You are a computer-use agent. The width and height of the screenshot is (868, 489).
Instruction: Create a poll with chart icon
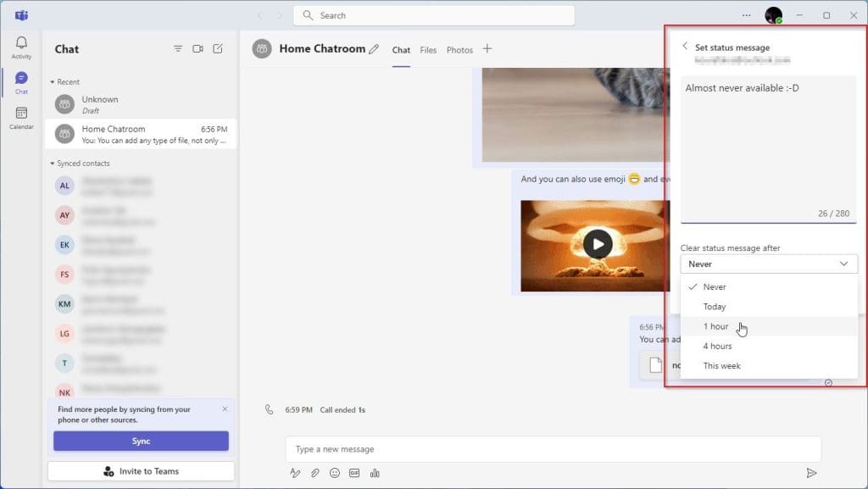coord(375,473)
